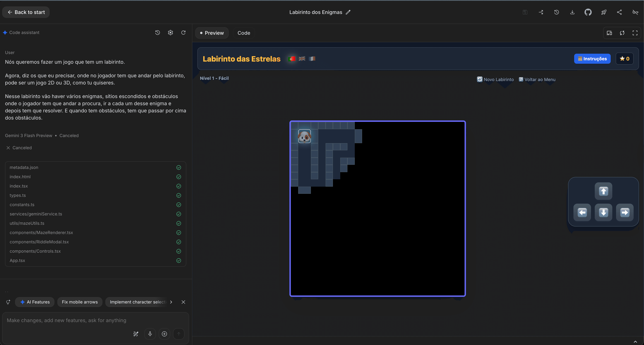Screen dimensions: 644x345
Task: Click the crossed-out key icon
Action: (x=635, y=12)
